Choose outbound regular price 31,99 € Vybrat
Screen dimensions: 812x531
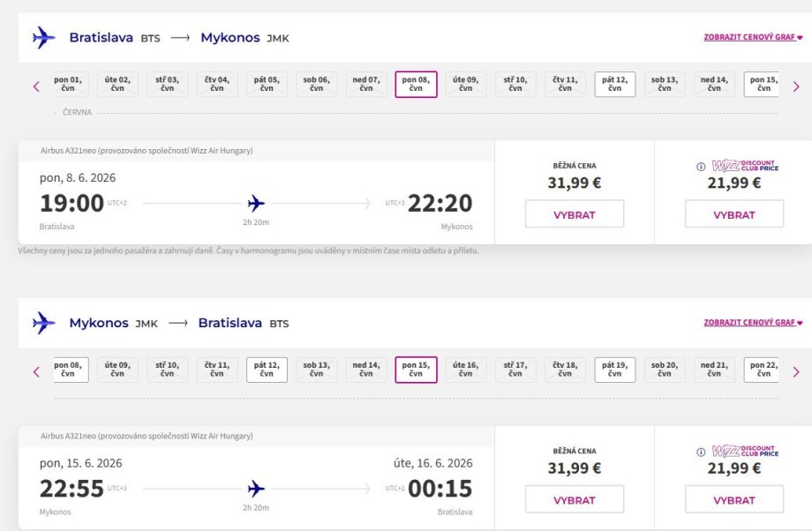tap(575, 214)
